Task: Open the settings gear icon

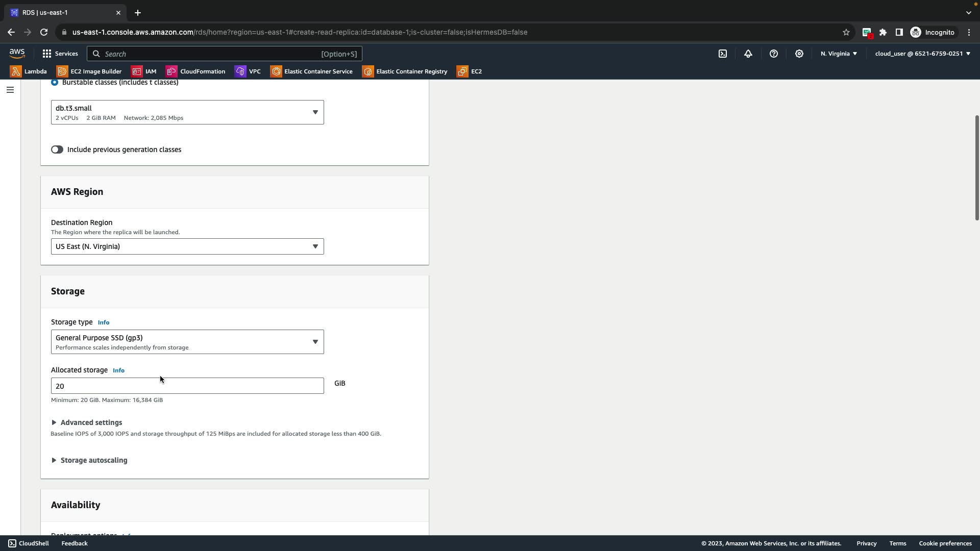Action: point(799,54)
